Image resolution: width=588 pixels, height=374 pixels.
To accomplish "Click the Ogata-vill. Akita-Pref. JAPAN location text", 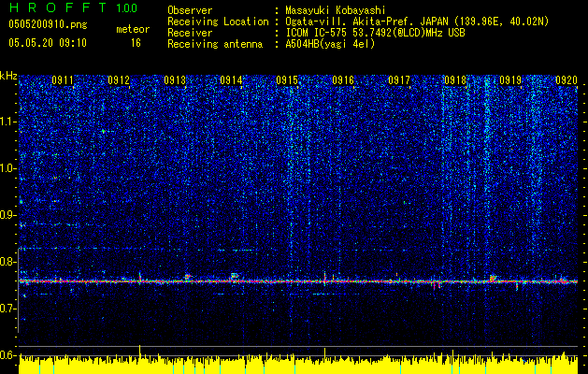I will (x=417, y=22).
